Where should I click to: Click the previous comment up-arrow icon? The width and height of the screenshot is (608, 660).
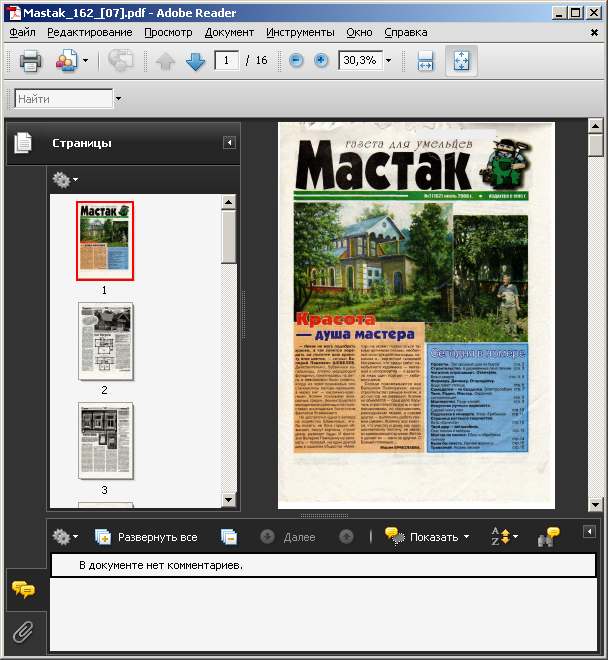[x=346, y=537]
